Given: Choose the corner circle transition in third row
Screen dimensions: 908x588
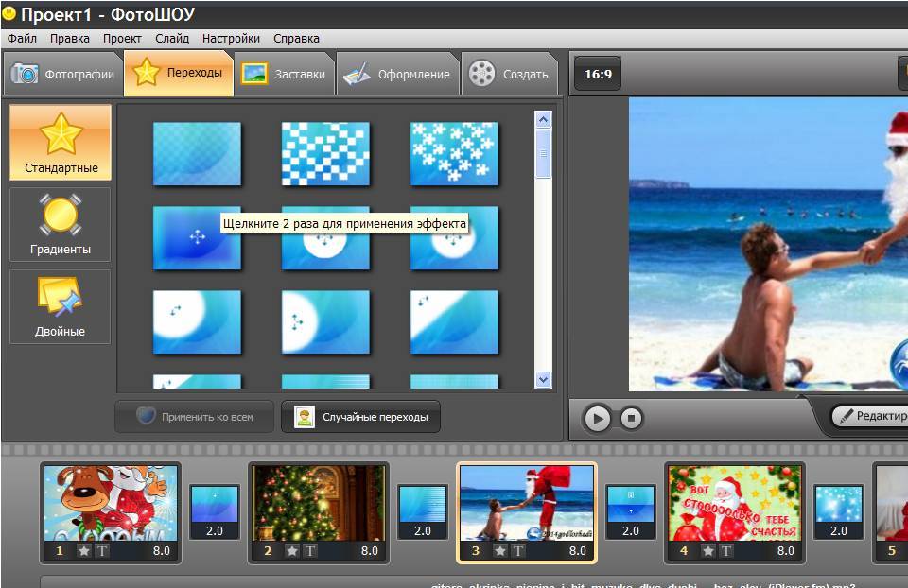Looking at the screenshot, I should [x=197, y=321].
